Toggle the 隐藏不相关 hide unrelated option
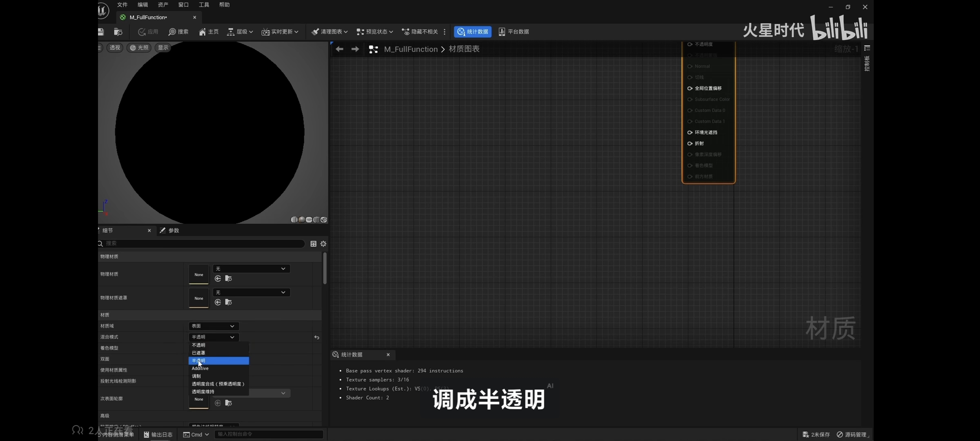Image resolution: width=980 pixels, height=441 pixels. (420, 31)
